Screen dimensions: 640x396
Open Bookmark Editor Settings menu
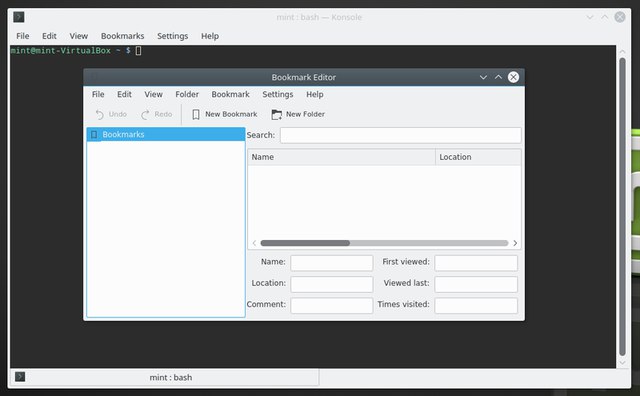tap(278, 94)
